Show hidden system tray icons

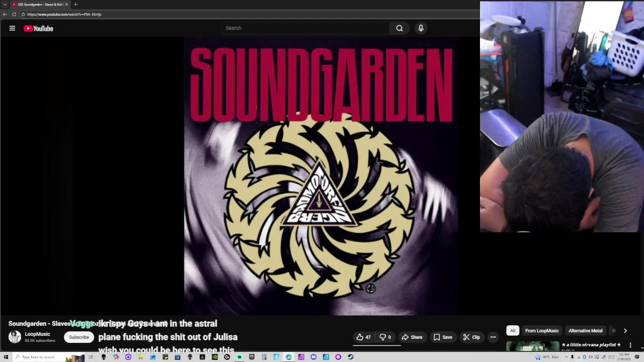[566, 357]
